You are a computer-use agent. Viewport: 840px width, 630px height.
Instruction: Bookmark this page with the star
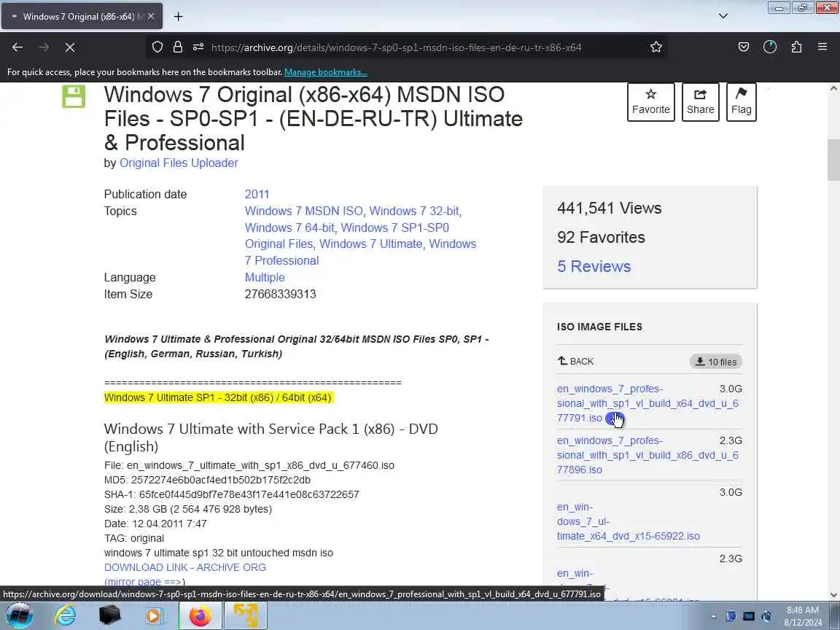[x=656, y=47]
